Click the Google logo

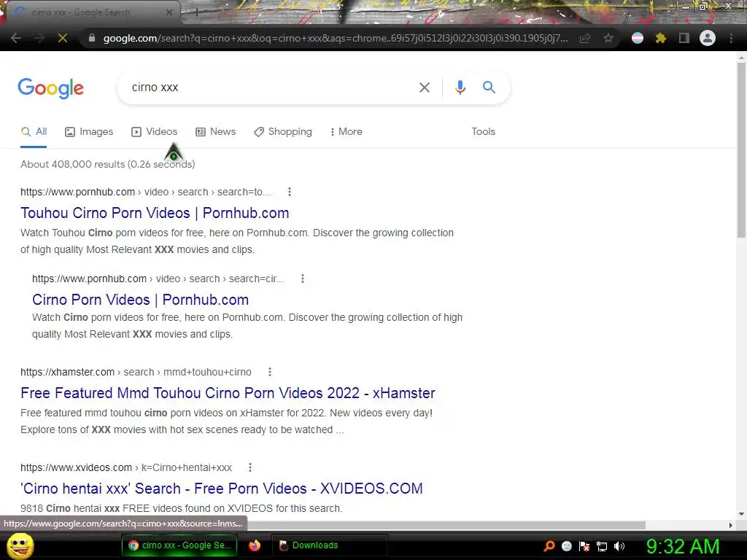[51, 87]
